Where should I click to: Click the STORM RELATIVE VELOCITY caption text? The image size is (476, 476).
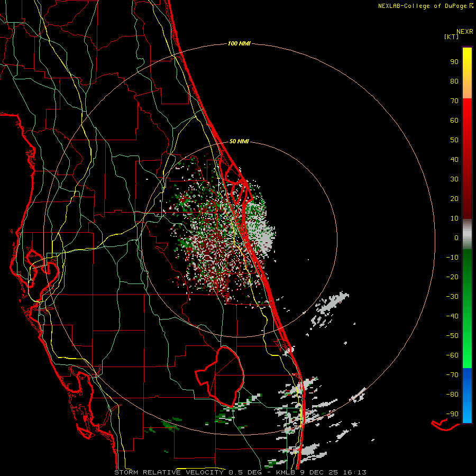pyautogui.click(x=169, y=472)
